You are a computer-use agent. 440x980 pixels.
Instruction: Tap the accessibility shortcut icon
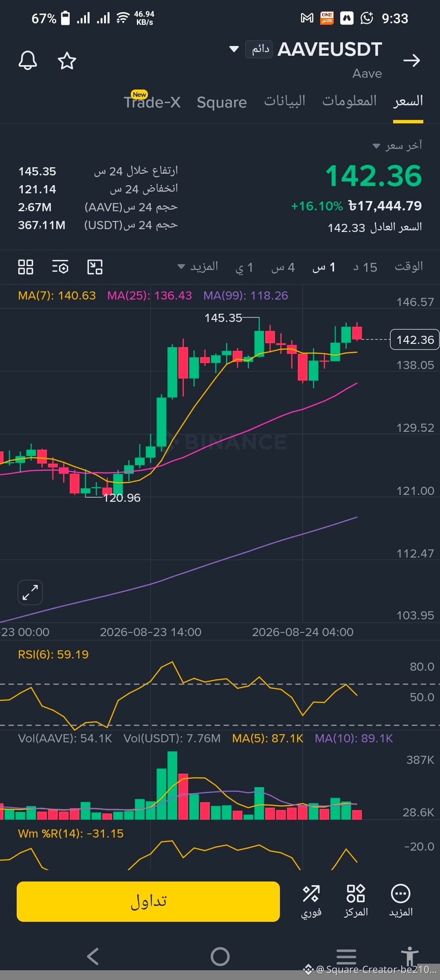(409, 956)
